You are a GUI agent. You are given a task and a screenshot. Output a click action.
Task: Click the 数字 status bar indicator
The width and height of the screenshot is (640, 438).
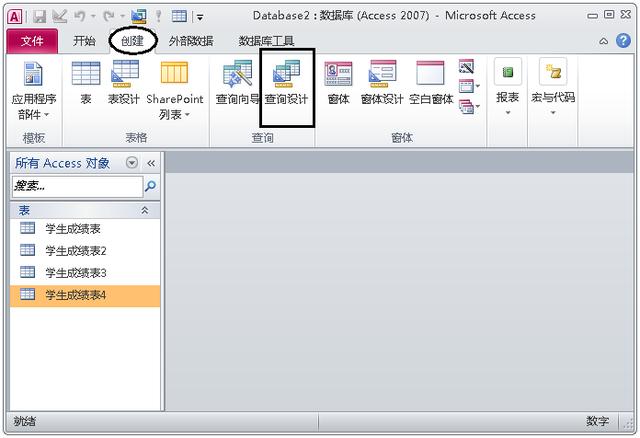598,421
